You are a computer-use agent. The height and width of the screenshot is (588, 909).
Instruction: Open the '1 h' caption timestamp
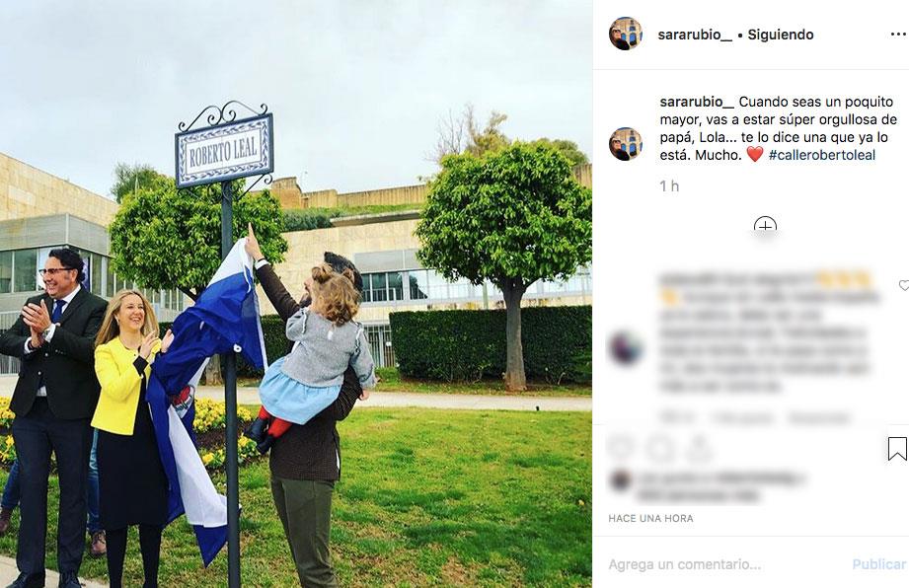pos(669,185)
